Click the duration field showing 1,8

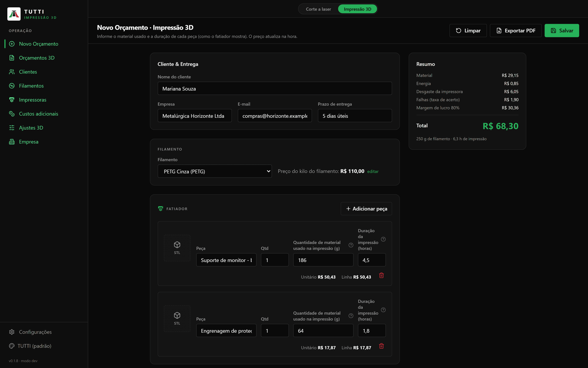click(372, 330)
